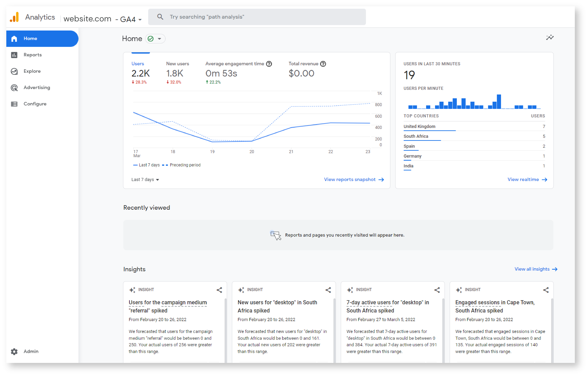
Task: Click arrow icon next to View all insights
Action: [x=555, y=269]
